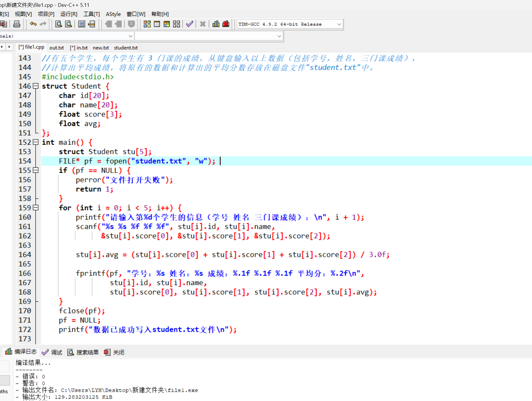
Task: Click the 'return 1;' statement
Action: tap(95, 189)
